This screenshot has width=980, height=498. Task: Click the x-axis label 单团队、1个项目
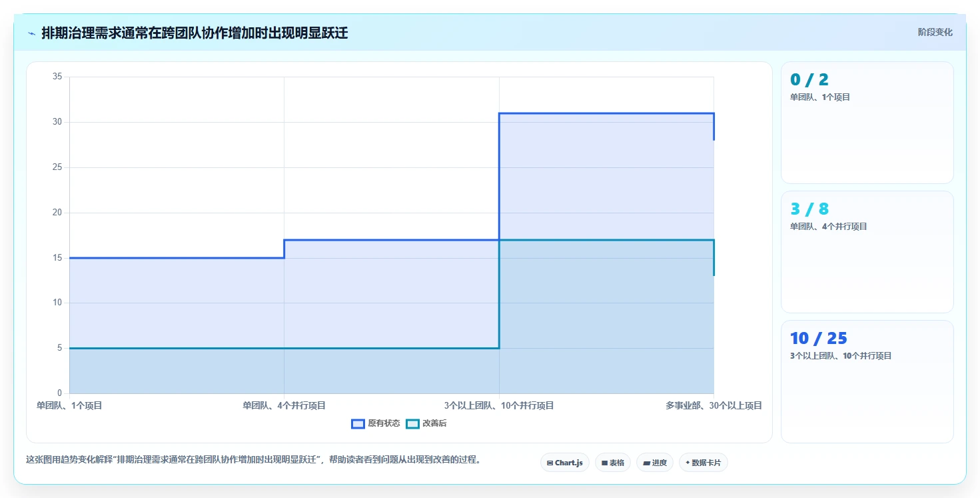(x=69, y=405)
